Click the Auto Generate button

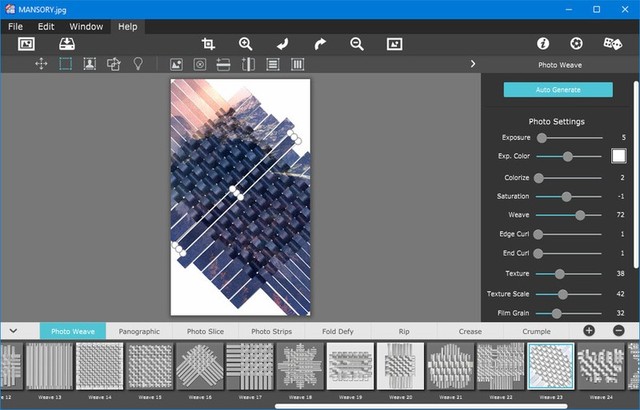(558, 90)
